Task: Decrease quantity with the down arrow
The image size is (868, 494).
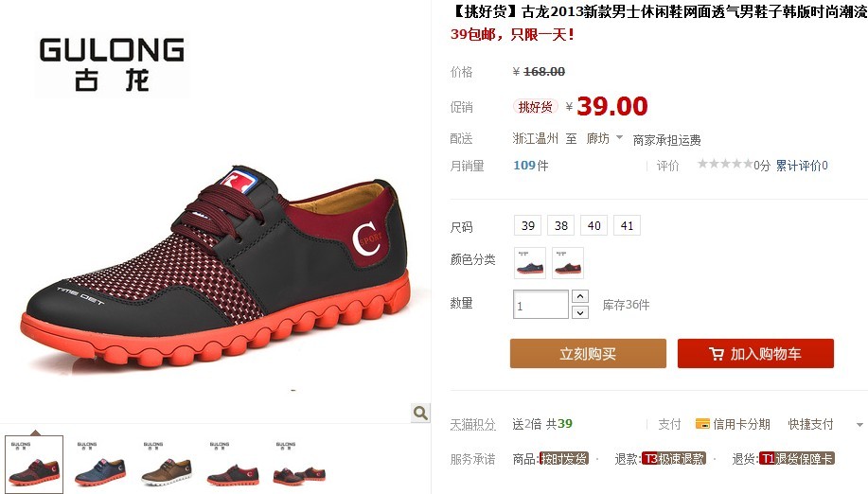Action: click(x=579, y=312)
